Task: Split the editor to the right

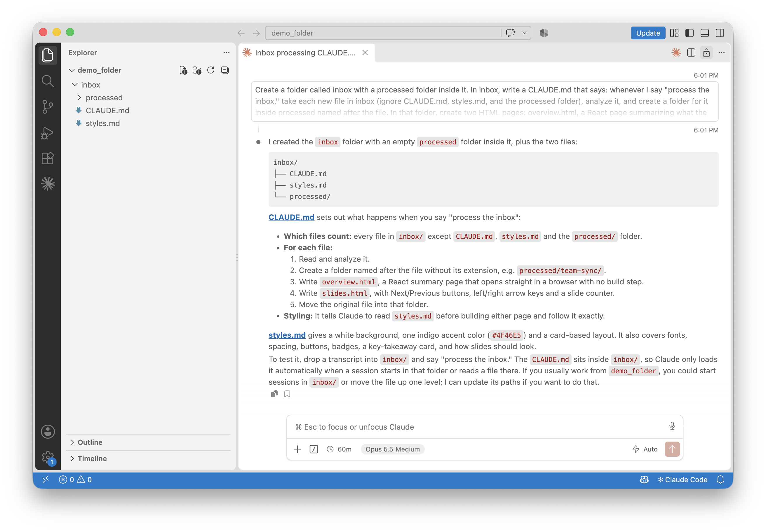Action: pyautogui.click(x=691, y=52)
